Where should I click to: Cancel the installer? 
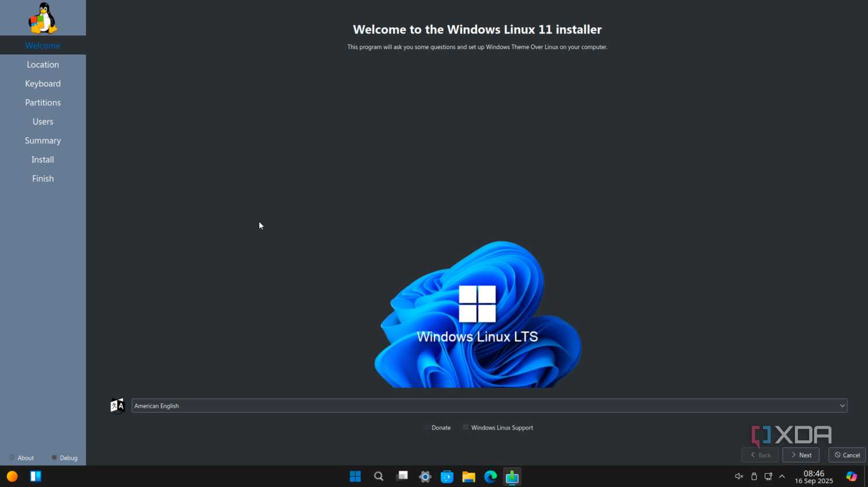tap(847, 455)
